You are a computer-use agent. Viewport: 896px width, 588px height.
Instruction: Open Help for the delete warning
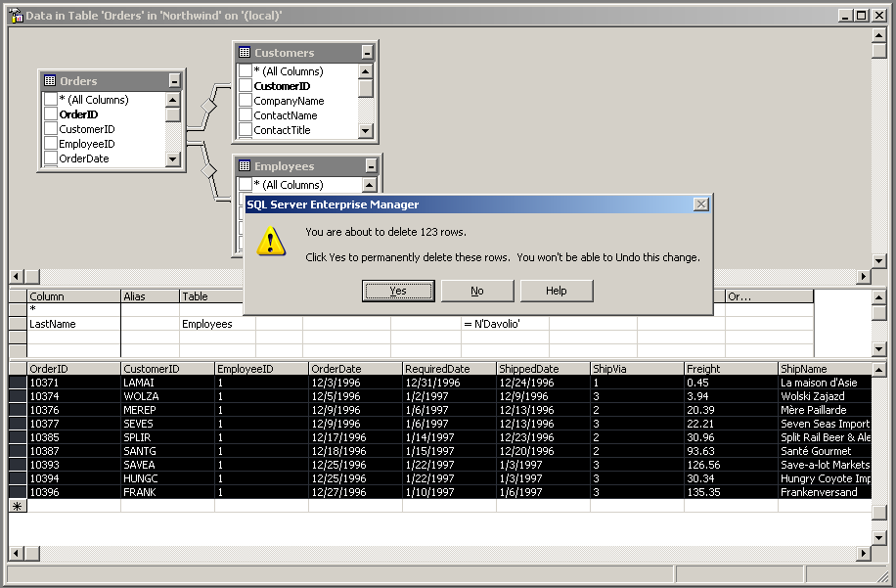click(x=557, y=291)
